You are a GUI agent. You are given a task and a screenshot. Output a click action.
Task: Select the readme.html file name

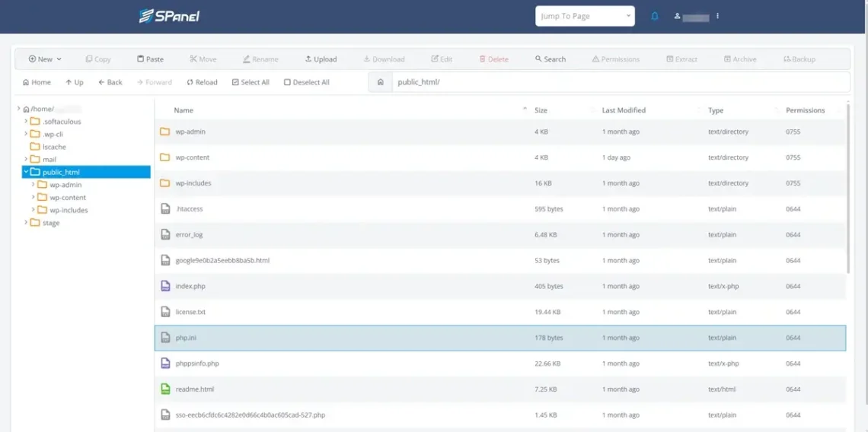195,389
